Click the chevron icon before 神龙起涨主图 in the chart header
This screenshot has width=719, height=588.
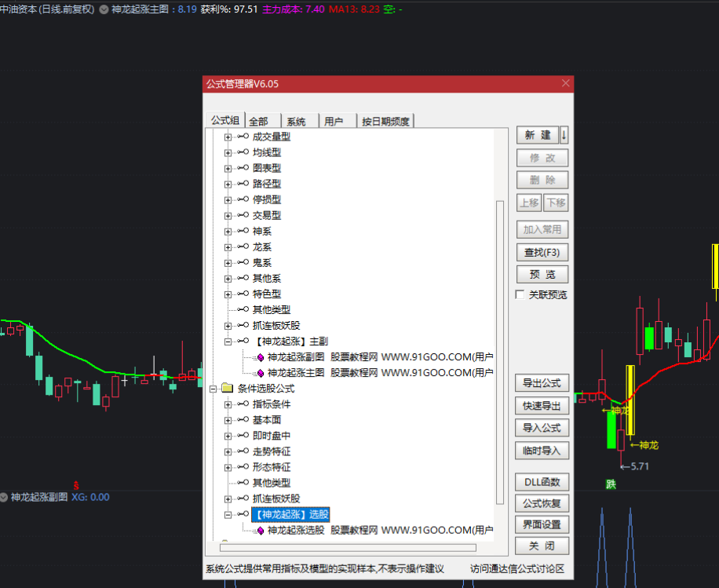coord(104,10)
